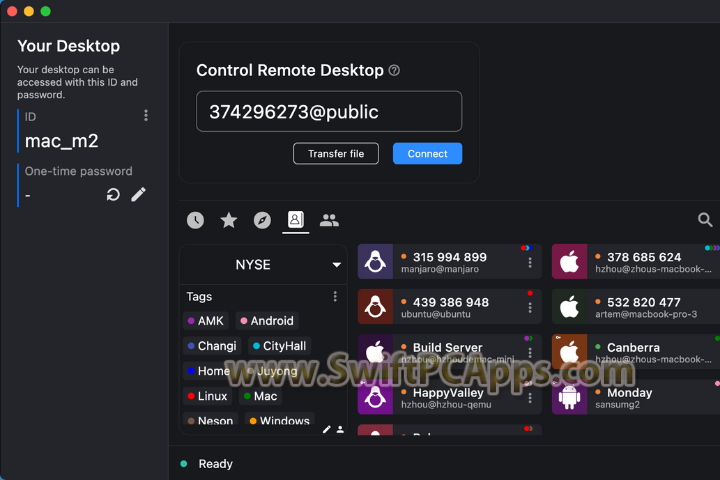Image resolution: width=720 pixels, height=480 pixels.
Task: Filter by the Mac tag
Action: click(261, 396)
